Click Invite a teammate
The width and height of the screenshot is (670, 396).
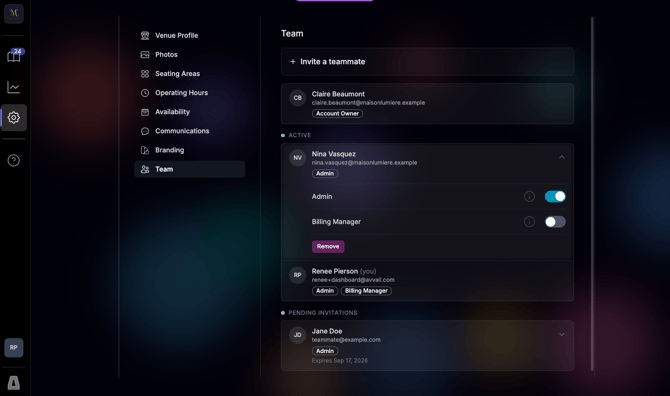427,62
